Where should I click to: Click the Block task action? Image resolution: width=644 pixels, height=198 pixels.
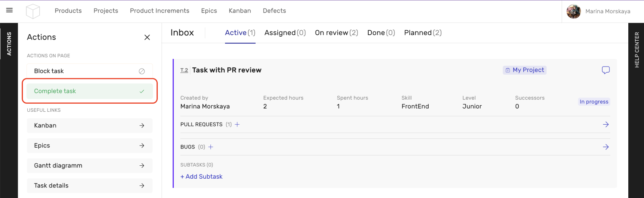(89, 71)
